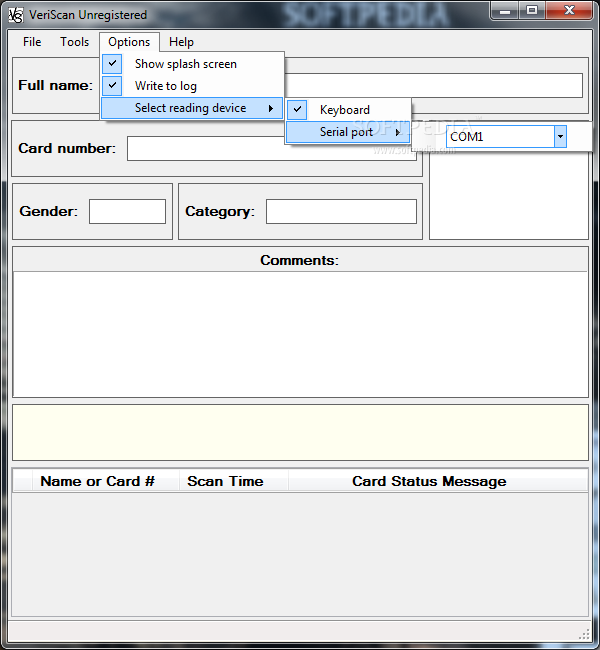Sort by Name or Card # column
Image resolution: width=600 pixels, height=650 pixels.
[106, 481]
